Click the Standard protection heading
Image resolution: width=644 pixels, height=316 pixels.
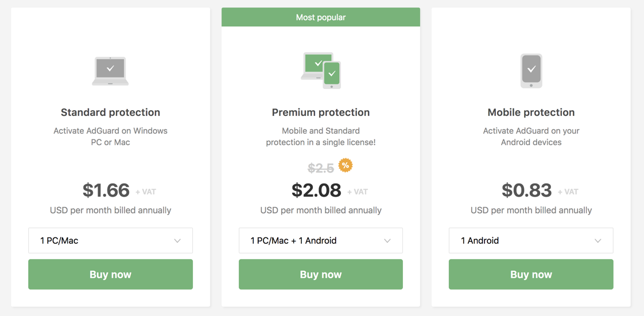(110, 112)
